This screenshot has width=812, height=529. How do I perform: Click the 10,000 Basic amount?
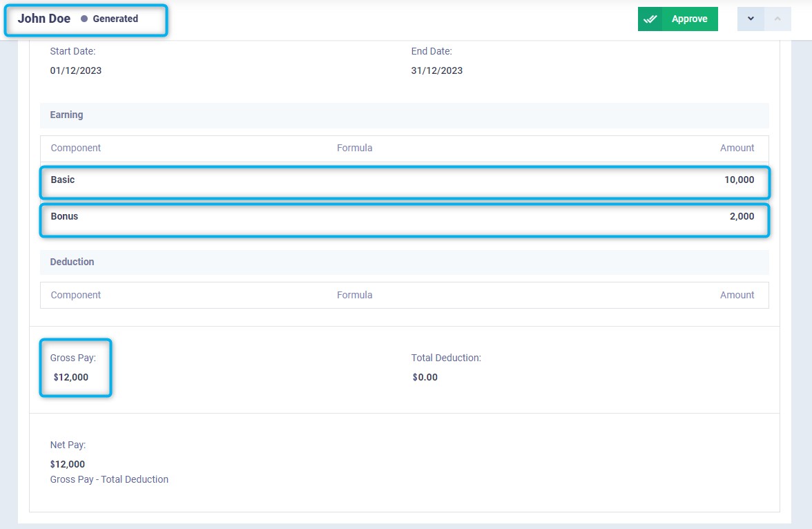[x=739, y=180]
